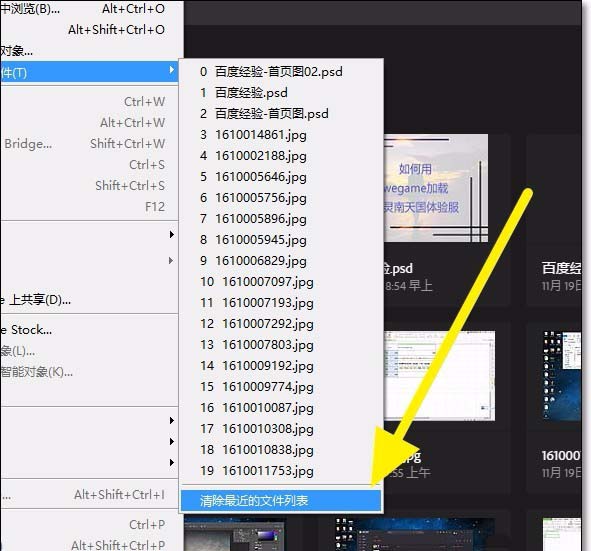591x551 pixels.
Task: Select the highlighted 件(T) submenu item
Action: [89, 72]
